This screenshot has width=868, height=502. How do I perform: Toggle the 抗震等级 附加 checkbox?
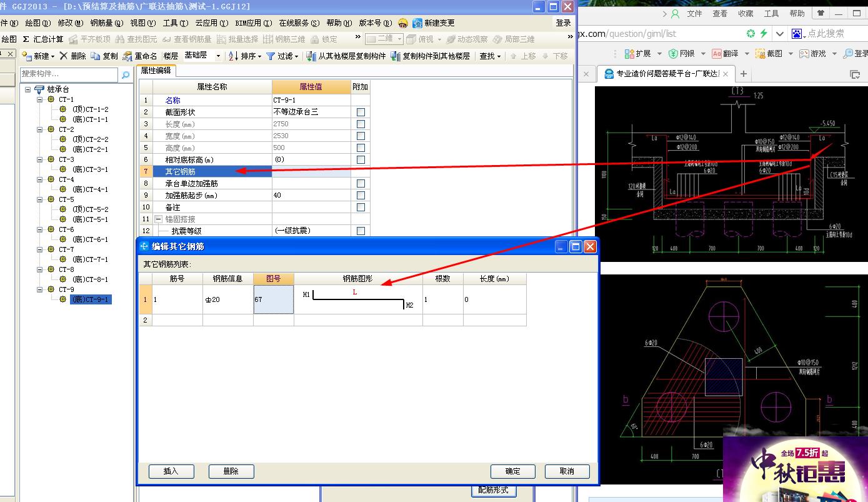point(361,231)
